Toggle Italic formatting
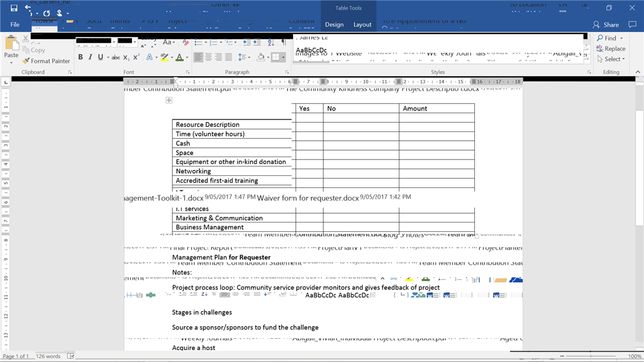The width and height of the screenshot is (644, 362). [x=91, y=57]
